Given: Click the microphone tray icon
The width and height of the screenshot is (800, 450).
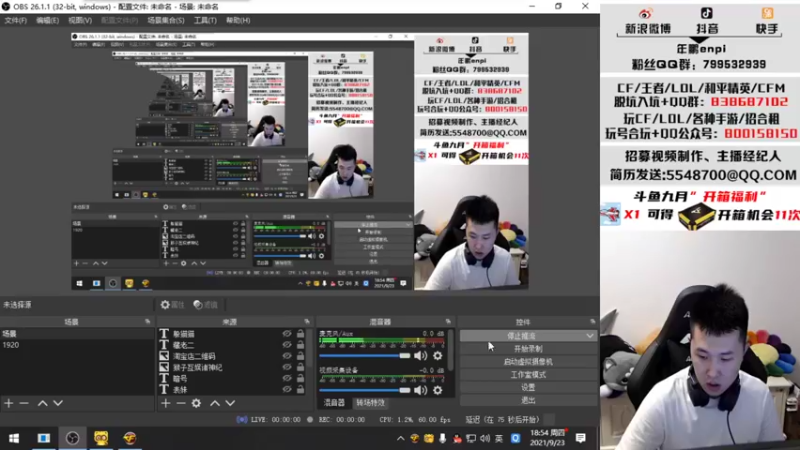Looking at the screenshot, I should tap(442, 439).
